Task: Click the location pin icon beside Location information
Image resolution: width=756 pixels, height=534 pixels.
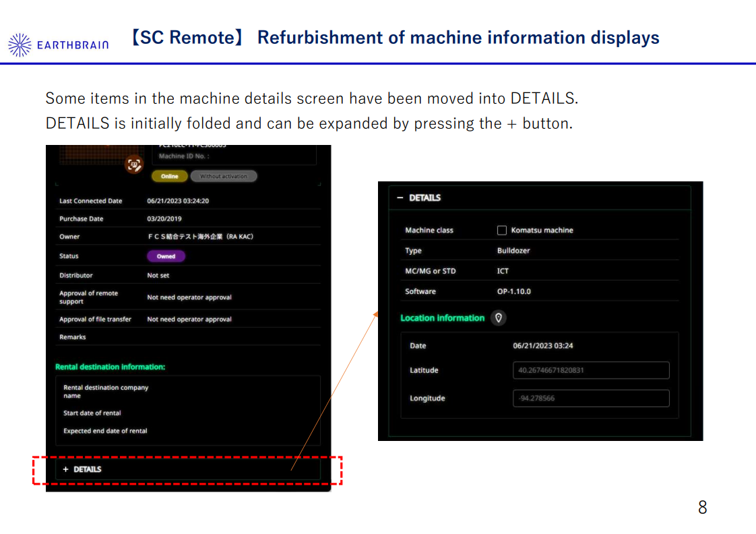Action: click(499, 318)
